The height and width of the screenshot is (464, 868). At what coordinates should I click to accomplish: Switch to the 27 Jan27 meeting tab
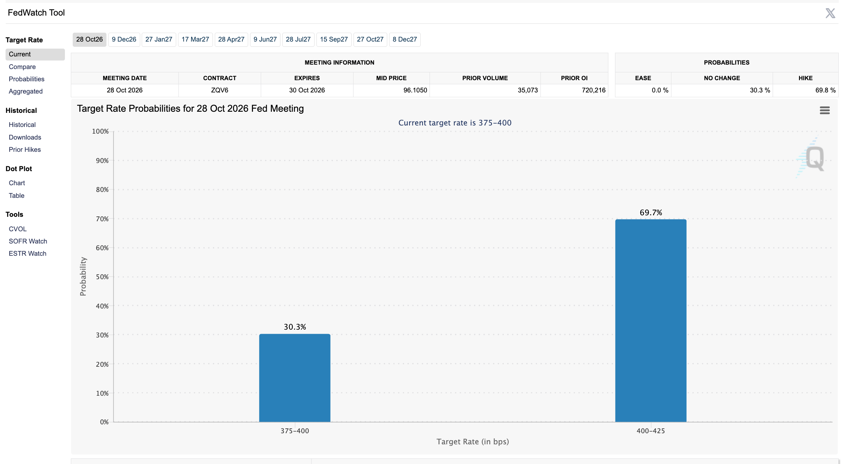tap(159, 39)
